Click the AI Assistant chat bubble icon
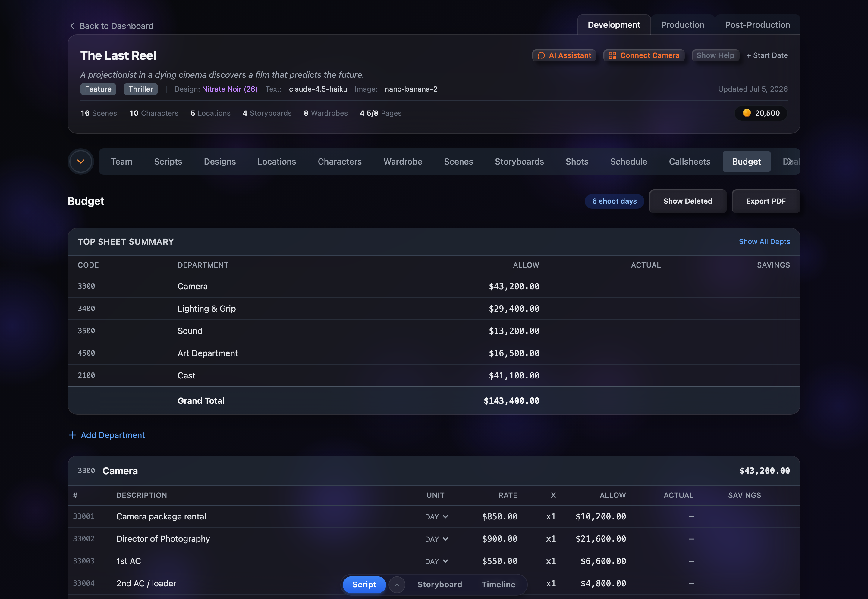868x599 pixels. pos(541,55)
